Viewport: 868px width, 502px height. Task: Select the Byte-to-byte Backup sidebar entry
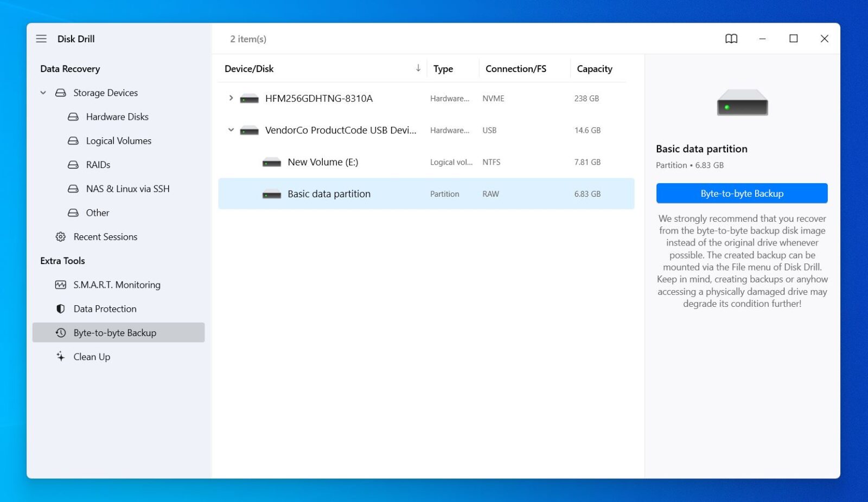[x=115, y=332]
